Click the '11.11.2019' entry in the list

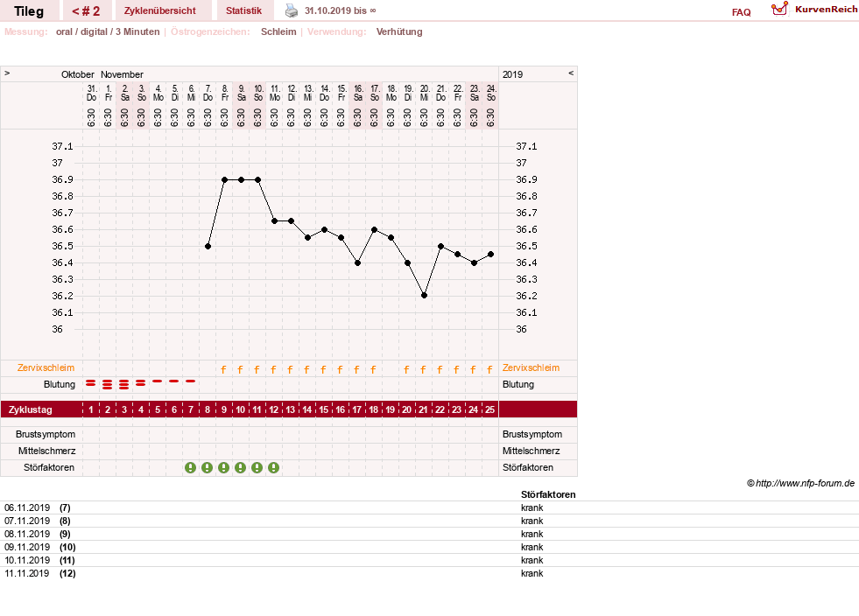point(27,573)
